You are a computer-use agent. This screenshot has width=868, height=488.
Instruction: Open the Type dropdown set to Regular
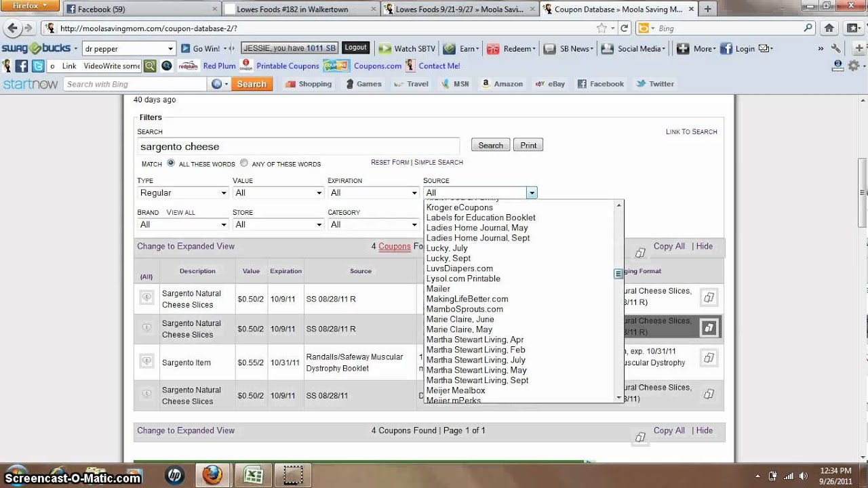[x=182, y=192]
